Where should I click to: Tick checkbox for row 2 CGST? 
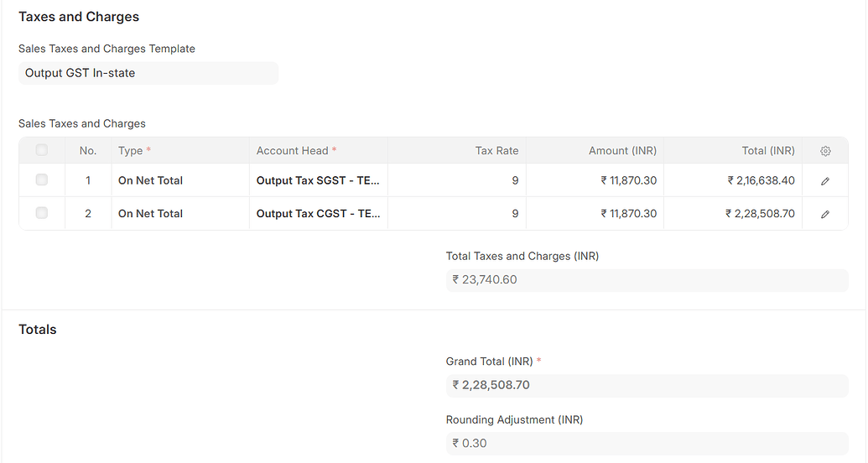[x=42, y=213]
